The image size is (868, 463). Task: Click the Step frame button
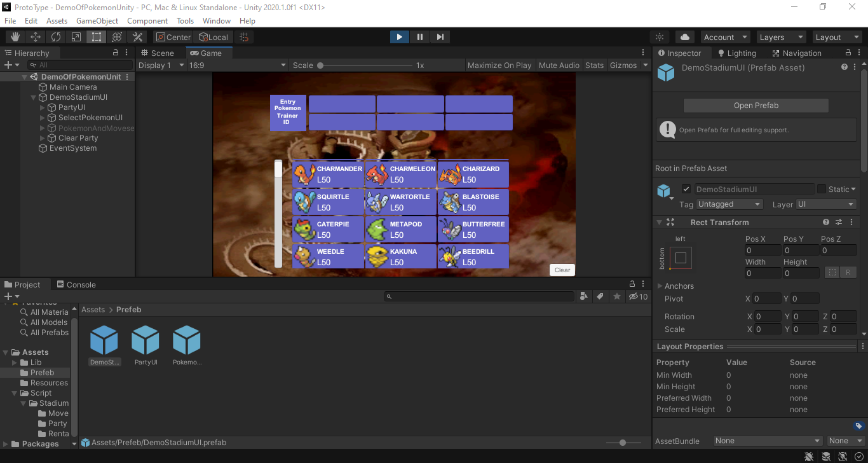coord(440,37)
